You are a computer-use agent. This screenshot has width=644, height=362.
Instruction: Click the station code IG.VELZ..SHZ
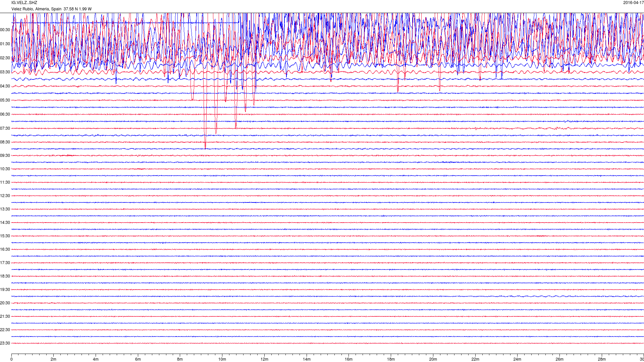click(24, 3)
